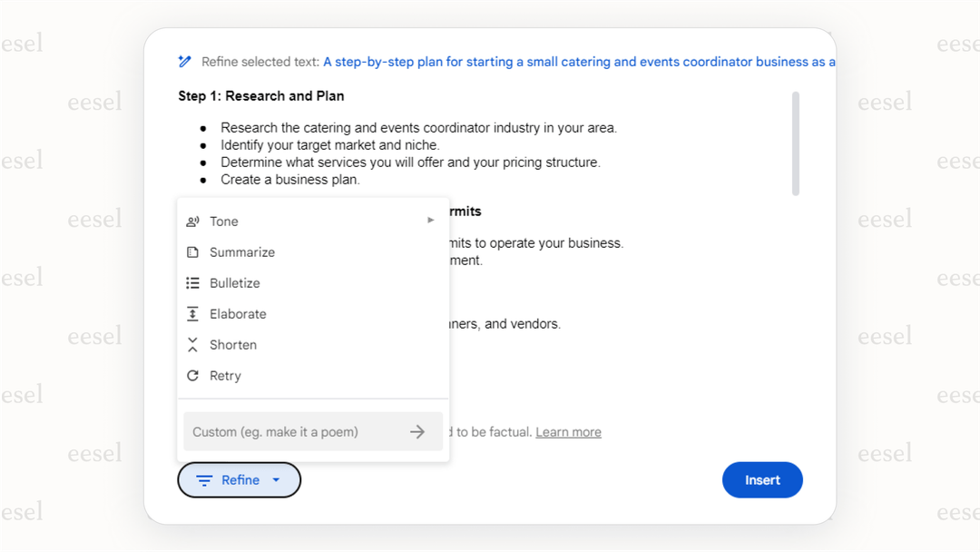
Task: Click the Elaborate expand icon
Action: tap(192, 313)
